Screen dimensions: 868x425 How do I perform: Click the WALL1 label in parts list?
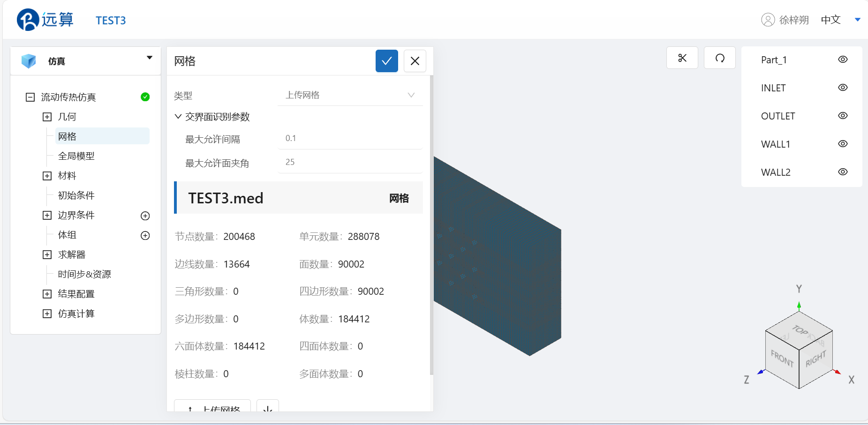click(x=776, y=144)
